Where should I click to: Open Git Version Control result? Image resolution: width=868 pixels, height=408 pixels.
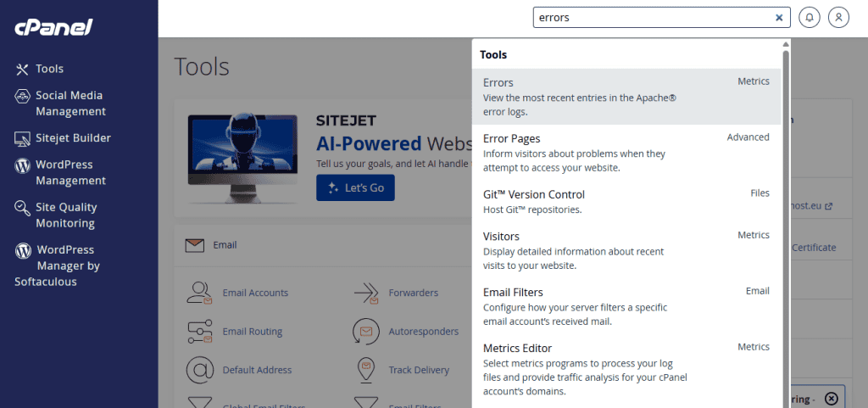[x=626, y=202]
